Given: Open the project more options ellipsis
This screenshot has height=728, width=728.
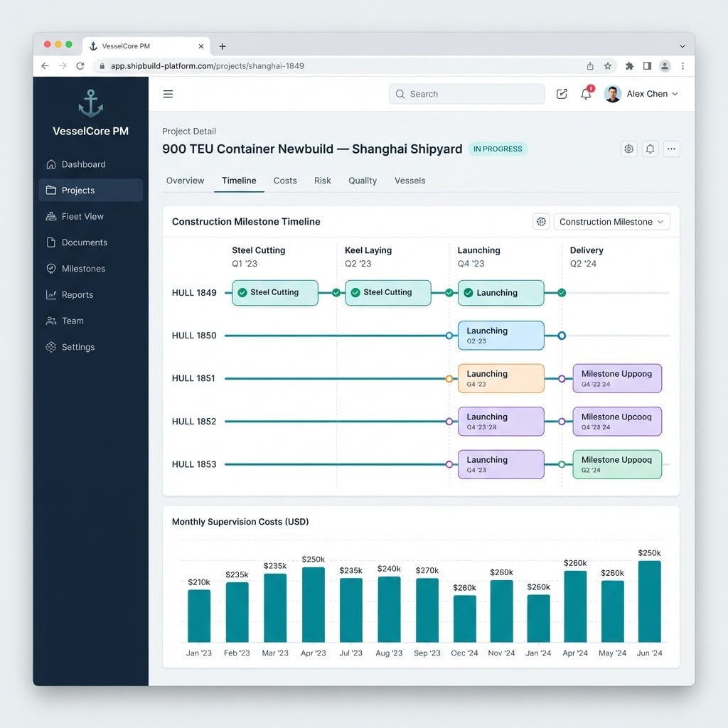Looking at the screenshot, I should (x=671, y=149).
